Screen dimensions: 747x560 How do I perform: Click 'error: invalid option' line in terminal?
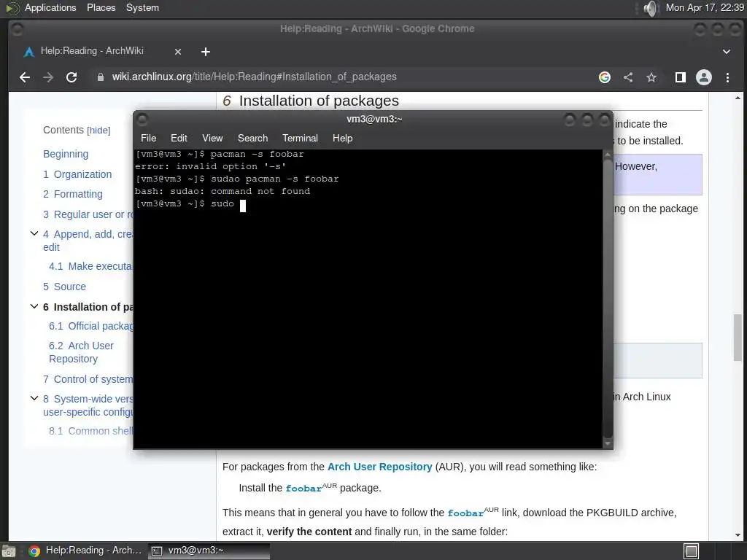point(210,167)
